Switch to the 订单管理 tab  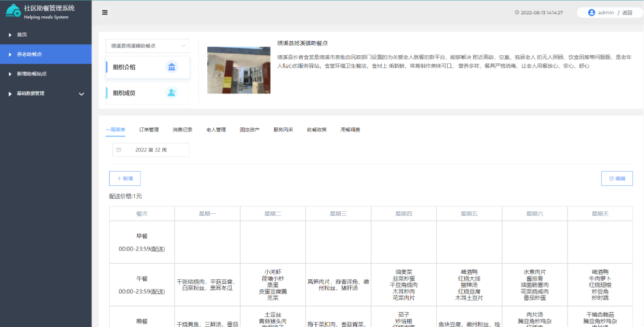coord(149,129)
